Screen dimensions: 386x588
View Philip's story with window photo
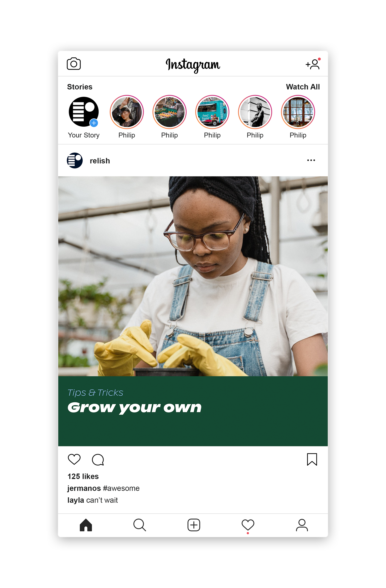(298, 112)
